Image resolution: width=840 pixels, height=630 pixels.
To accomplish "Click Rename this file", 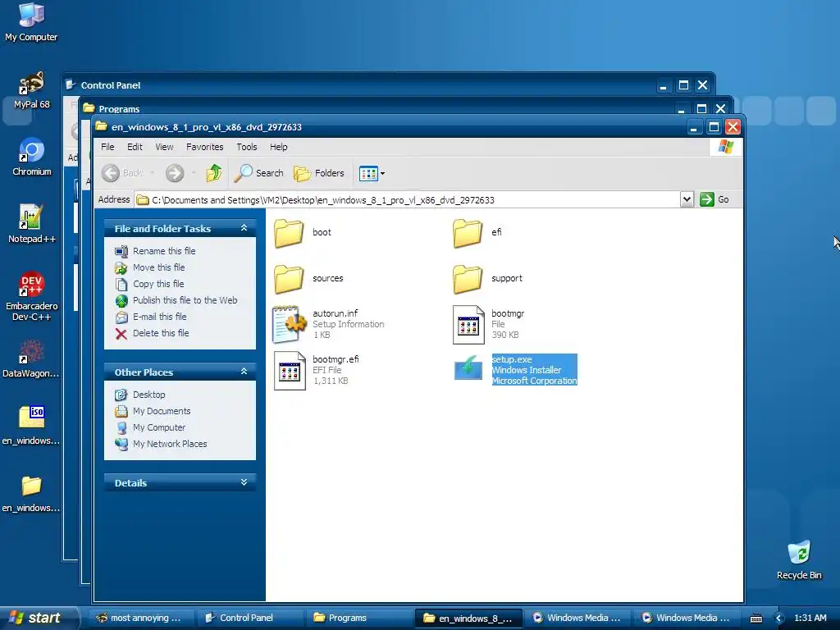I will pos(164,251).
